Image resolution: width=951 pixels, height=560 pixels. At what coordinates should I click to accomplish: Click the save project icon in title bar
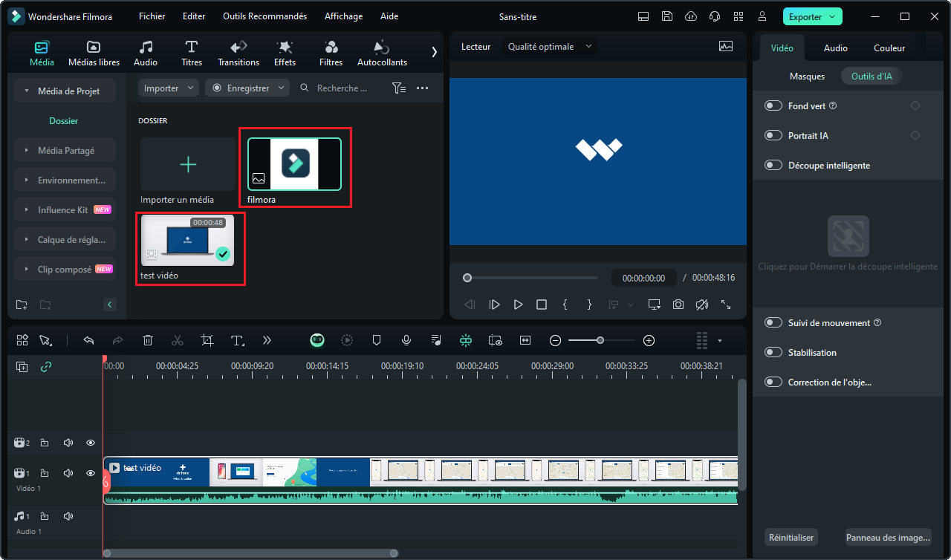(667, 16)
